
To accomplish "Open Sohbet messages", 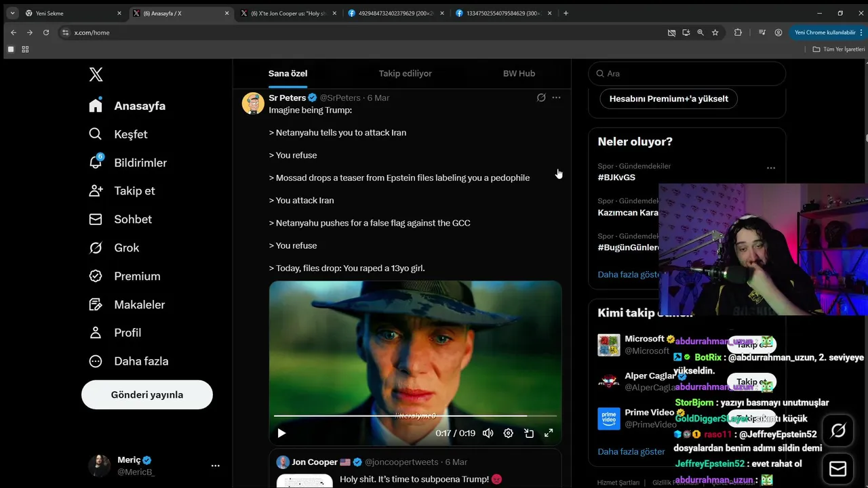I will (120, 220).
